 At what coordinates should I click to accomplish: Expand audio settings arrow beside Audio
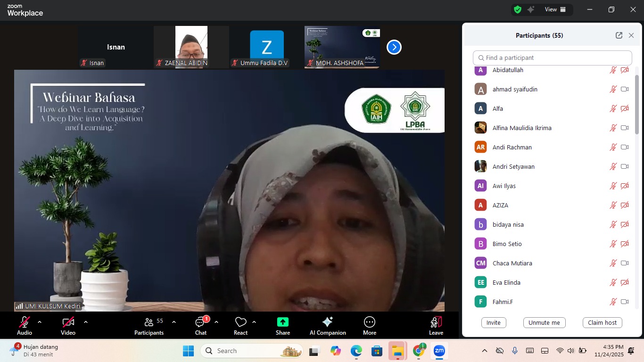(x=40, y=322)
